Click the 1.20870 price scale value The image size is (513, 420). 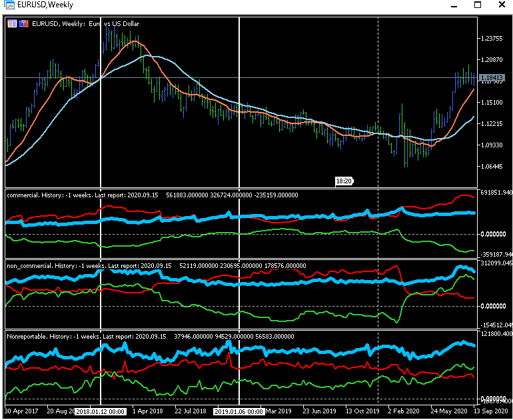click(x=492, y=59)
